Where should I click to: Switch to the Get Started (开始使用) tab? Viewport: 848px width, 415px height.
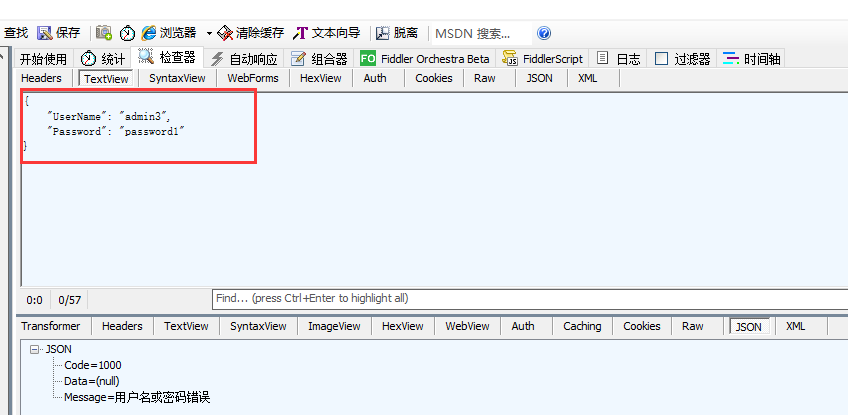(x=44, y=59)
